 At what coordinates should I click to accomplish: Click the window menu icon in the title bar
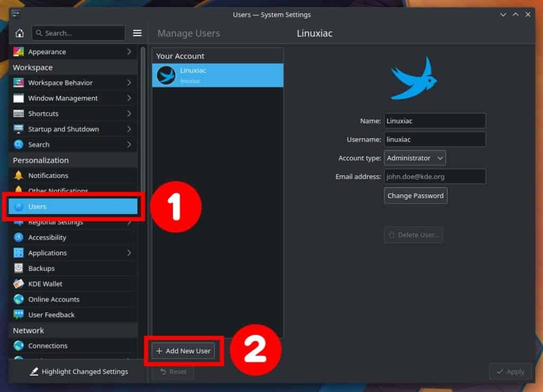click(15, 14)
